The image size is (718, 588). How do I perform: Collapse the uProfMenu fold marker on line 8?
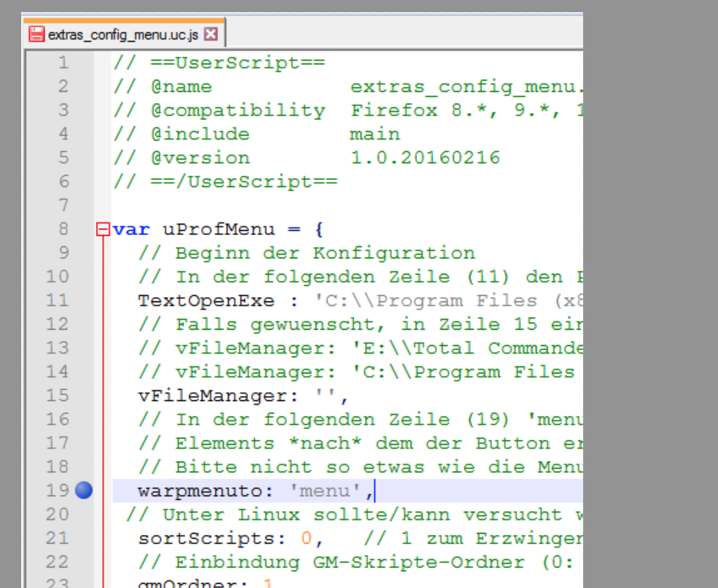103,229
